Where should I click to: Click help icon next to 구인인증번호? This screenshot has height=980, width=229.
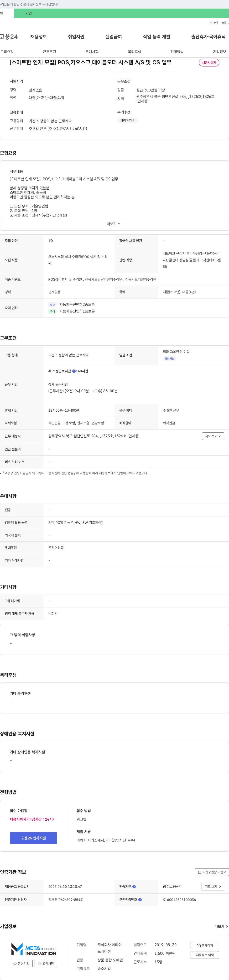(140, 900)
